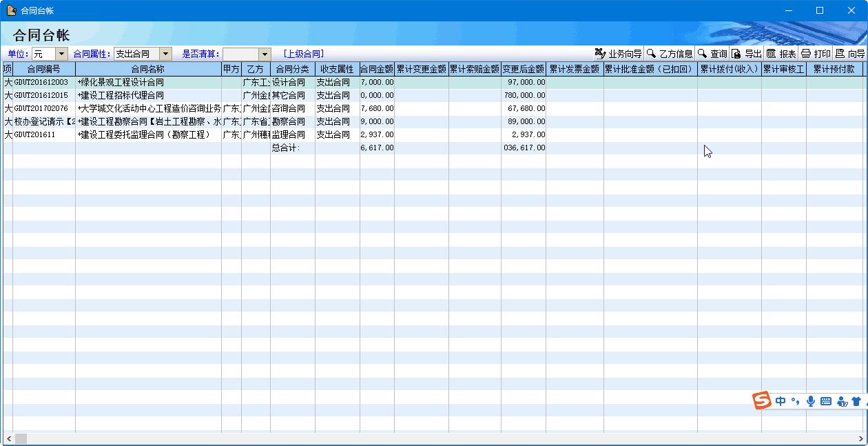The width and height of the screenshot is (868, 446).
Task: Print using the 打印 button
Action: coord(816,54)
